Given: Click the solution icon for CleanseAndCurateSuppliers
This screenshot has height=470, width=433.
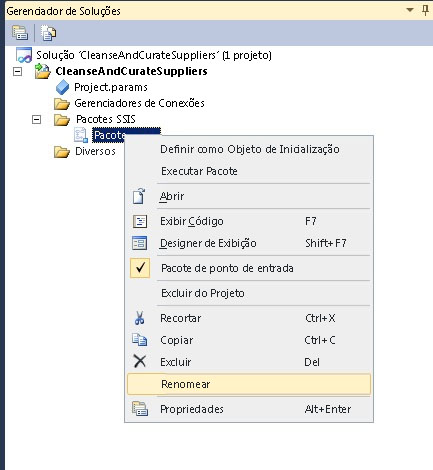Looking at the screenshot, I should point(24,55).
